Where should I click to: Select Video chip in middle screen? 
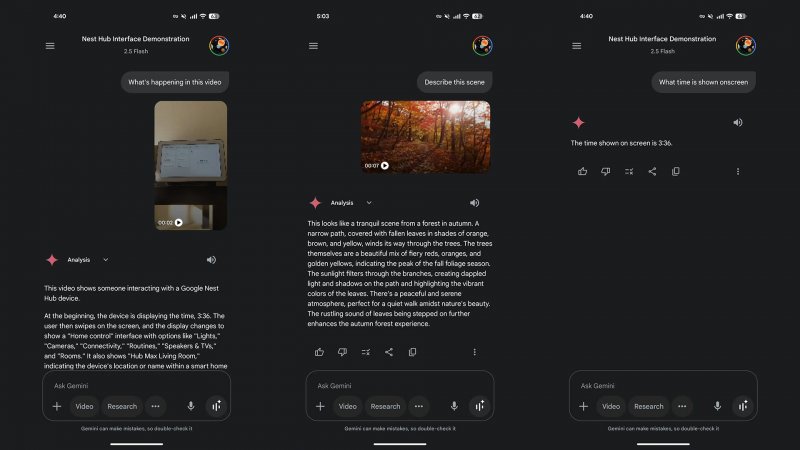[x=347, y=407]
